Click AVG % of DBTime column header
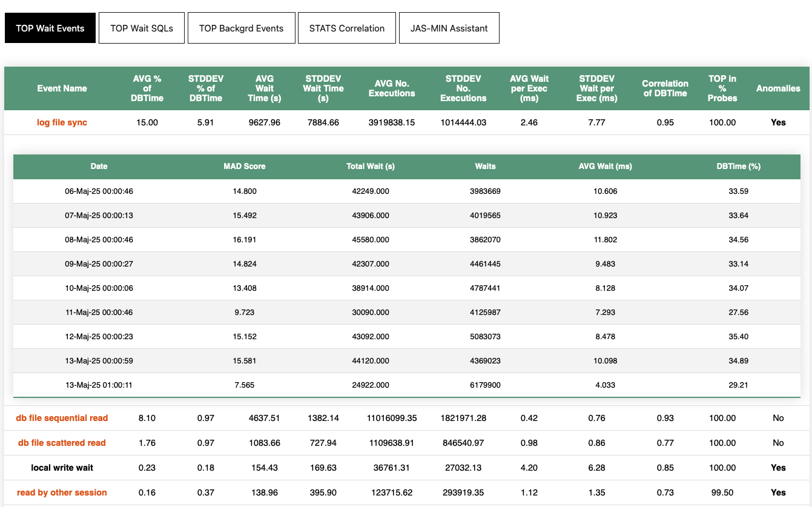Viewport: 812px width, 507px height. pyautogui.click(x=147, y=88)
